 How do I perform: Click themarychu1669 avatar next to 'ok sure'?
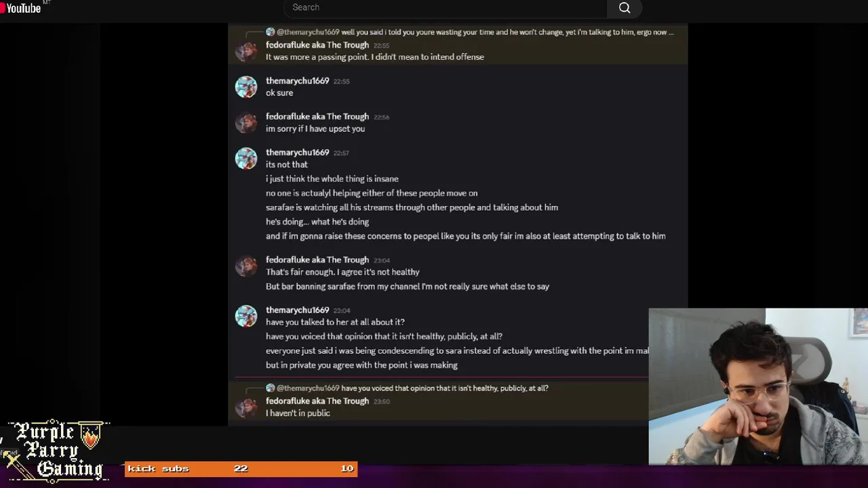coord(246,87)
